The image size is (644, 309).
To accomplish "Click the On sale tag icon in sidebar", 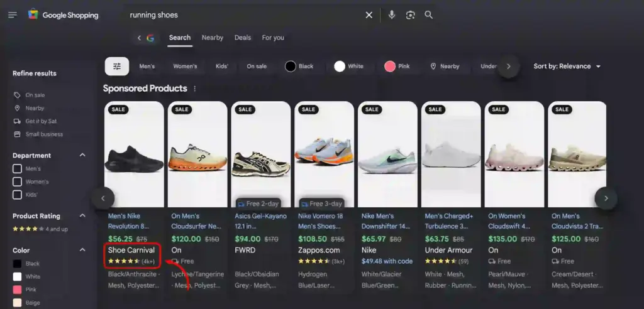I will tap(17, 95).
